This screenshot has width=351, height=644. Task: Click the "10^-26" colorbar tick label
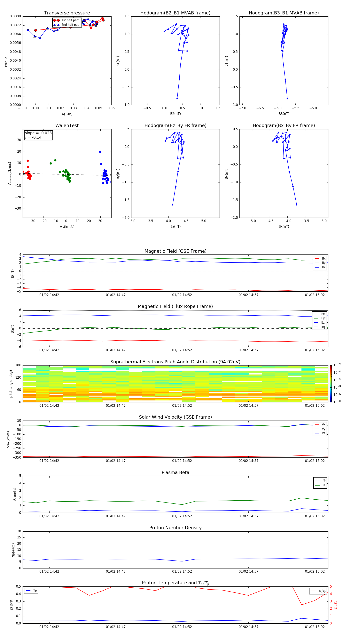point(337,365)
